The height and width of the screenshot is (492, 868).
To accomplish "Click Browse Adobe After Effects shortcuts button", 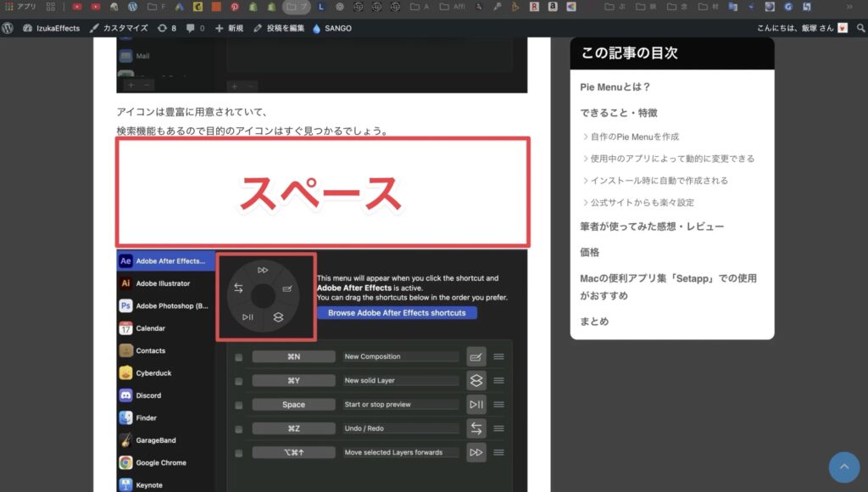I will pos(397,312).
